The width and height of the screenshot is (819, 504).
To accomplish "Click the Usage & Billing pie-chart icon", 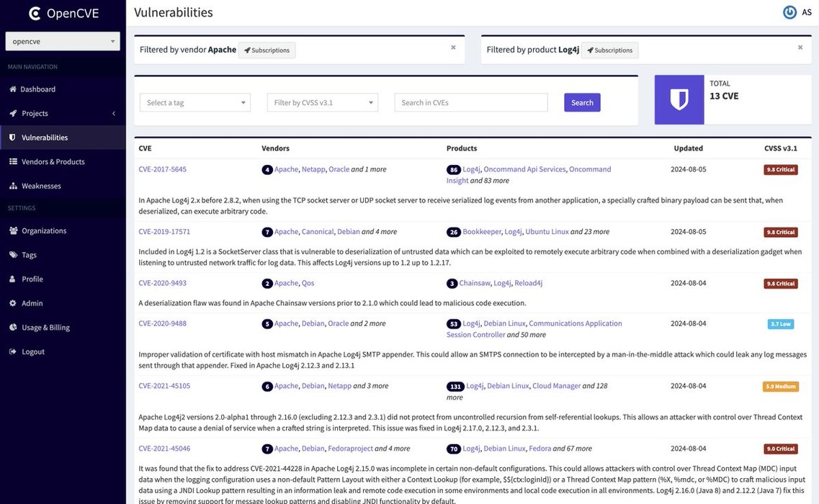I will tap(13, 328).
